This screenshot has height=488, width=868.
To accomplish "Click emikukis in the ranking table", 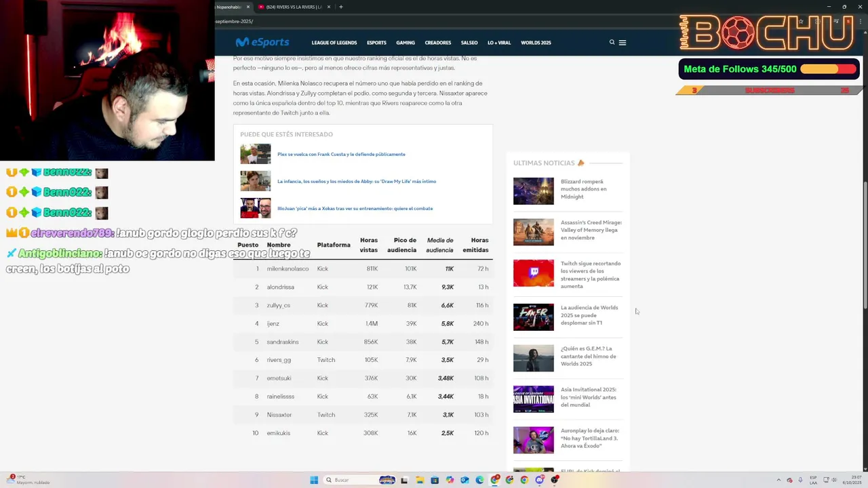I will pyautogui.click(x=279, y=433).
